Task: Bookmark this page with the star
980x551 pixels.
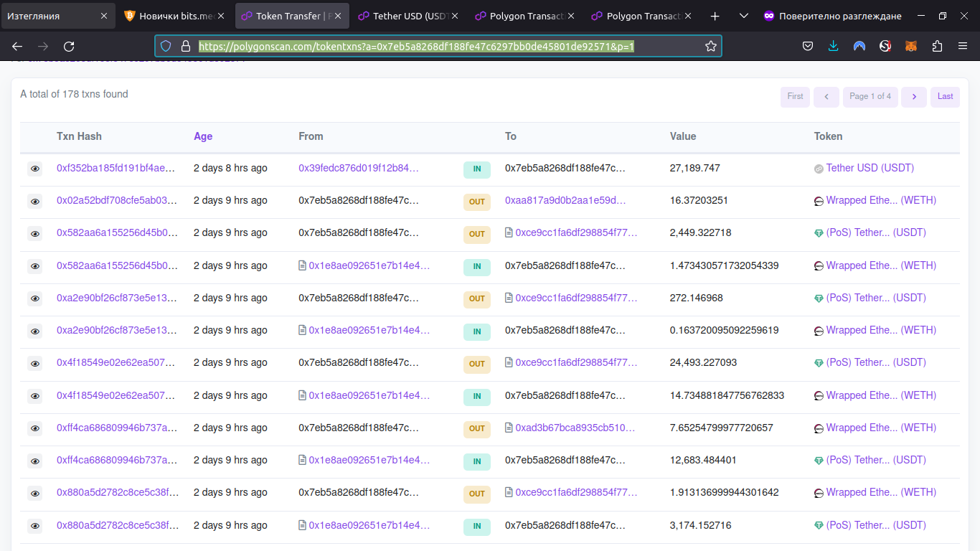Action: point(711,46)
